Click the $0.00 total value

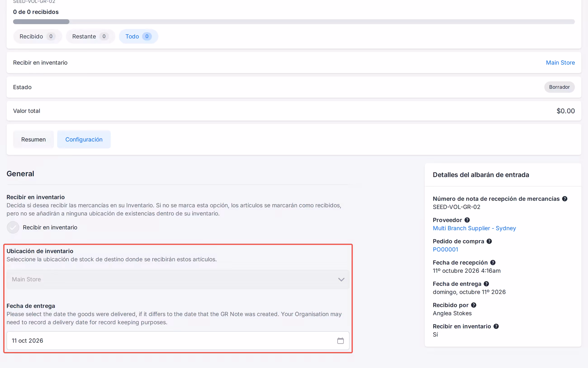click(566, 111)
